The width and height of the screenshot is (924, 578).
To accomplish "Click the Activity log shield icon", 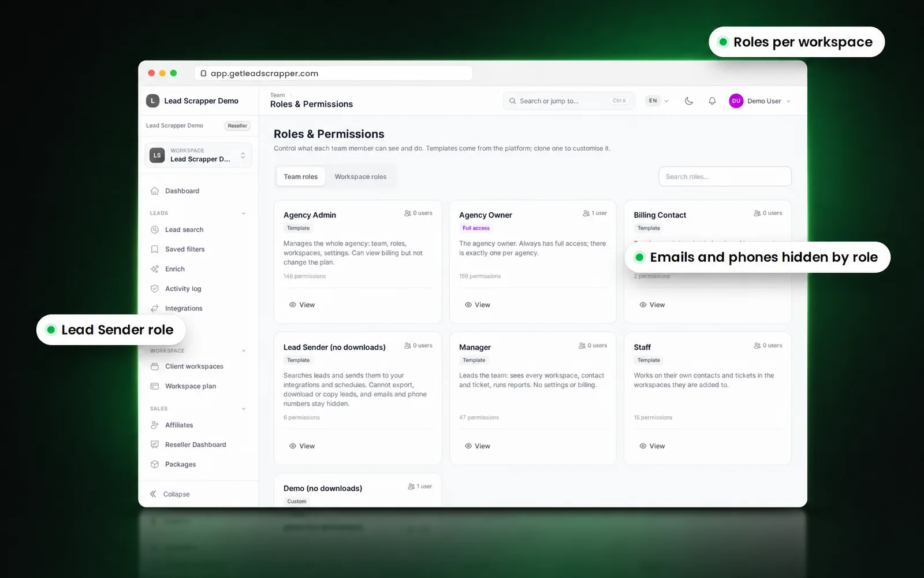I will click(154, 288).
